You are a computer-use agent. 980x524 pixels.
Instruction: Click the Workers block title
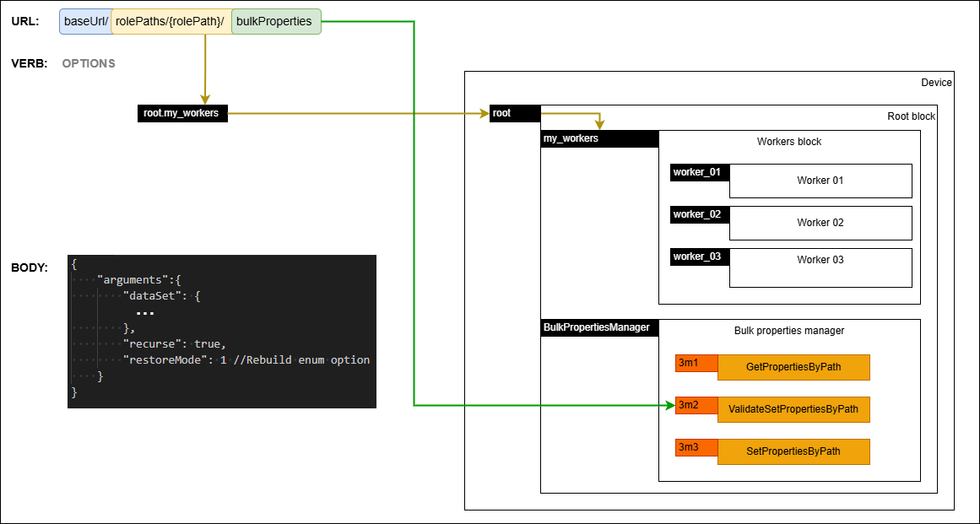point(788,142)
